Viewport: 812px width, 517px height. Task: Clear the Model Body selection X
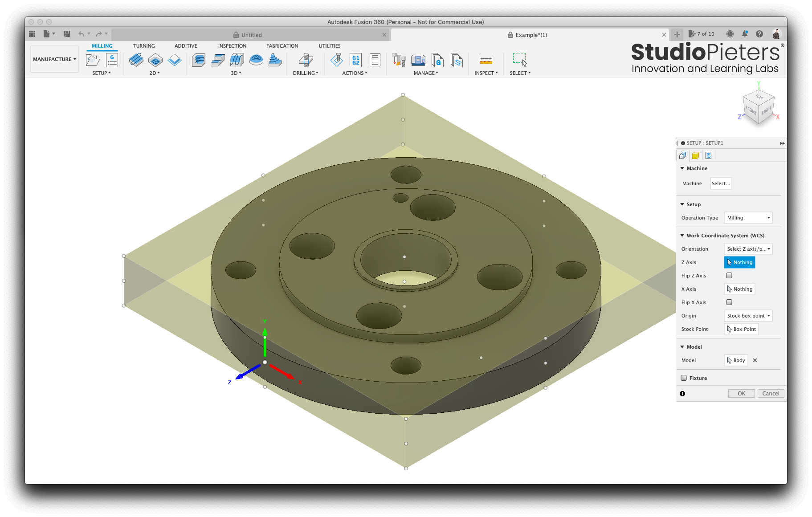coord(755,360)
